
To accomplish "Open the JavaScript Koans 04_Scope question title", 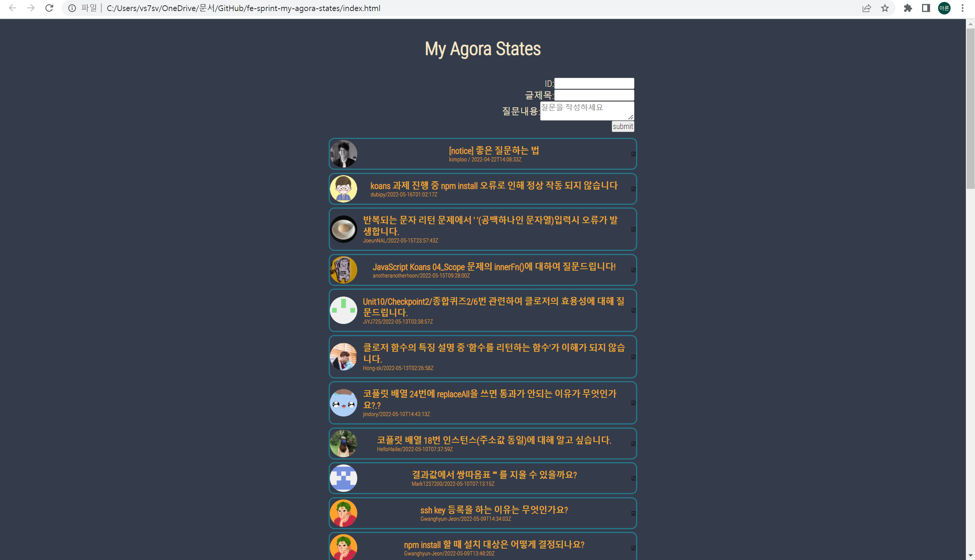I will pos(494,266).
